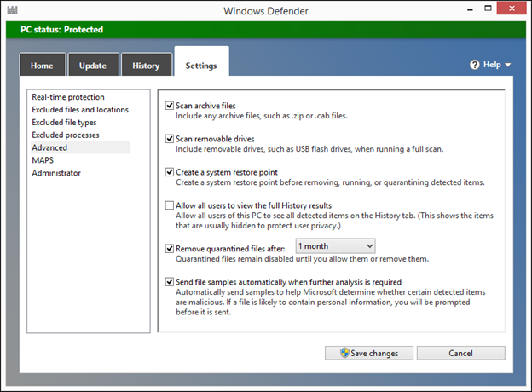Maximize the Windows Defender window
Image resolution: width=532 pixels, height=392 pixels.
(x=488, y=9)
